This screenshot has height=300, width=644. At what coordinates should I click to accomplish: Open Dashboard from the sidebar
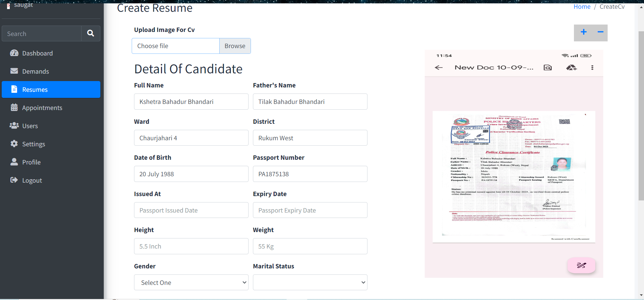(37, 53)
